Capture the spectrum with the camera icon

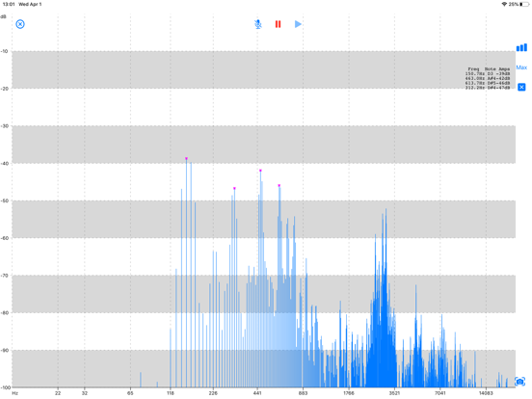click(519, 382)
